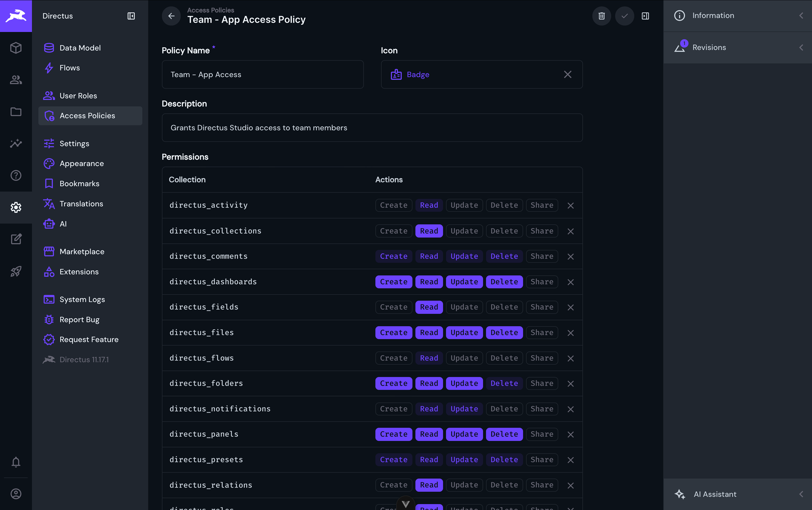Viewport: 812px width, 510px height.
Task: Remove the directus_panels permission row
Action: coord(570,434)
